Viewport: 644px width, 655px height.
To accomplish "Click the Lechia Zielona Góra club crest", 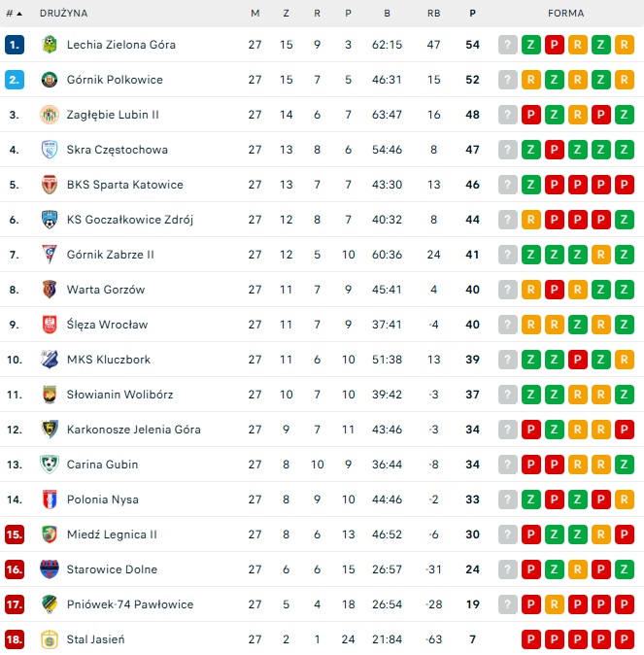I will pos(50,45).
